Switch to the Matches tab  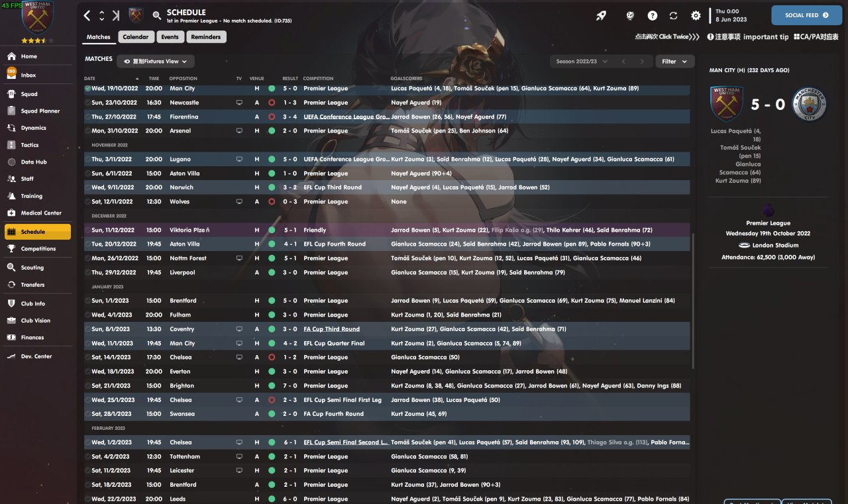click(99, 37)
